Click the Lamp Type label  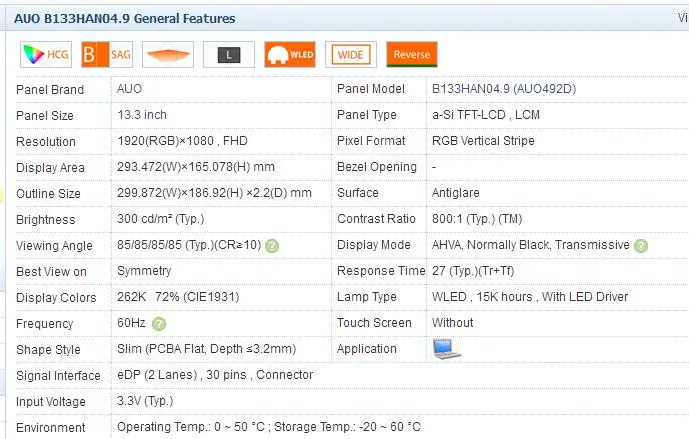[366, 297]
